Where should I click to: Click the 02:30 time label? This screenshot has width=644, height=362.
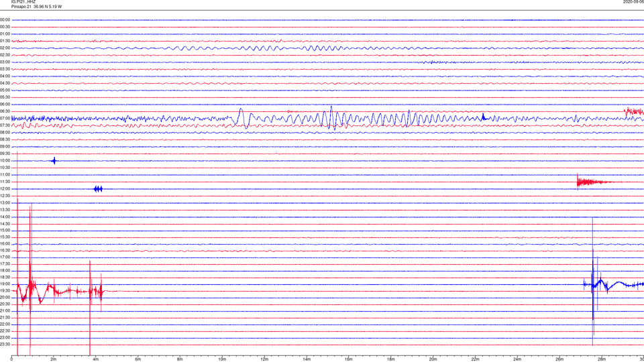(x=5, y=55)
